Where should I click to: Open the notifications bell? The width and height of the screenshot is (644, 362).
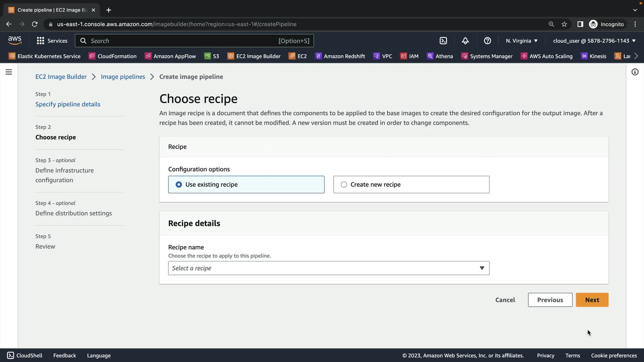tap(465, 41)
